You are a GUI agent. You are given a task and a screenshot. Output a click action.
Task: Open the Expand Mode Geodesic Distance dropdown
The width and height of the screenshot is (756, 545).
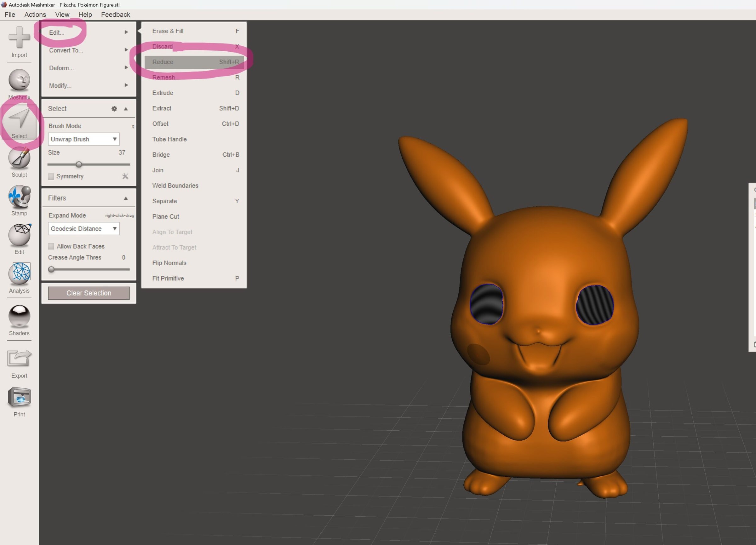[x=83, y=229]
